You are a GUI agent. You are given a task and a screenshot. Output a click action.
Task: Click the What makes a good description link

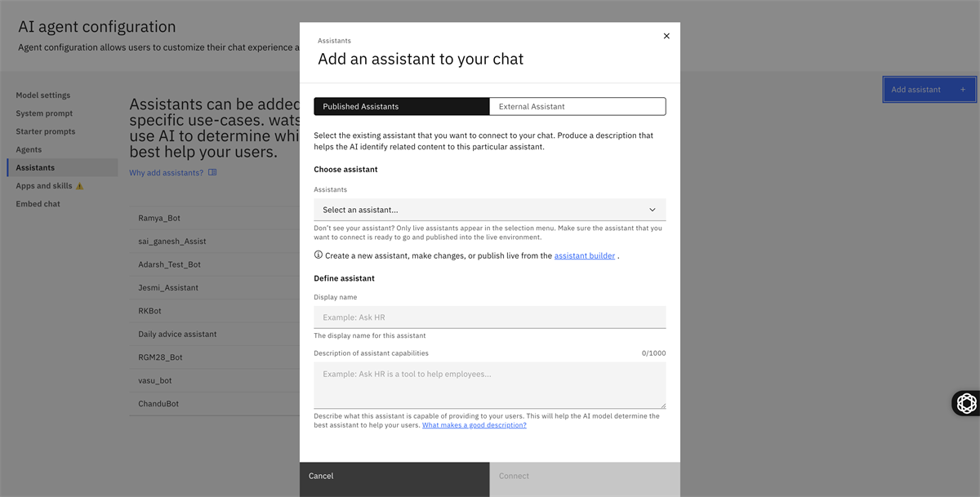(x=474, y=424)
